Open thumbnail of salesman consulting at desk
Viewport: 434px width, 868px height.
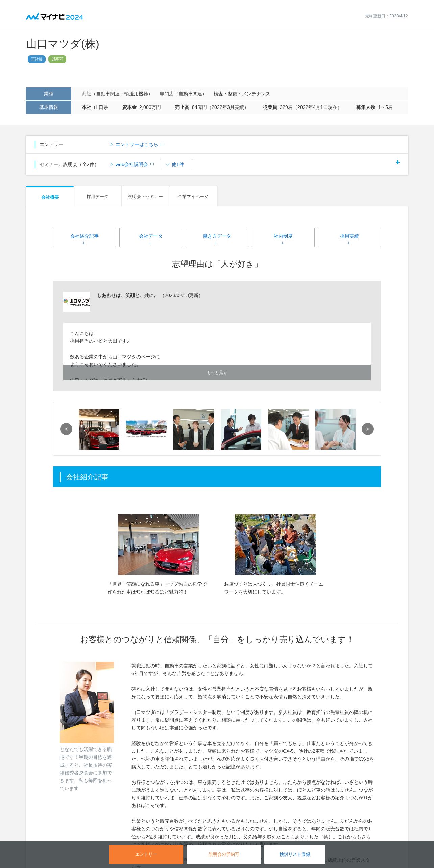(x=288, y=429)
